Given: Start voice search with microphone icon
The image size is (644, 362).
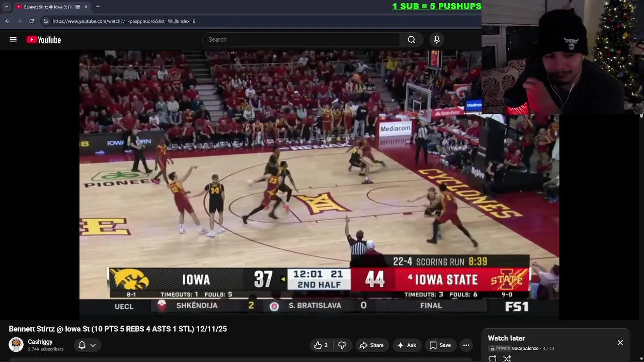Looking at the screenshot, I should click(x=437, y=40).
